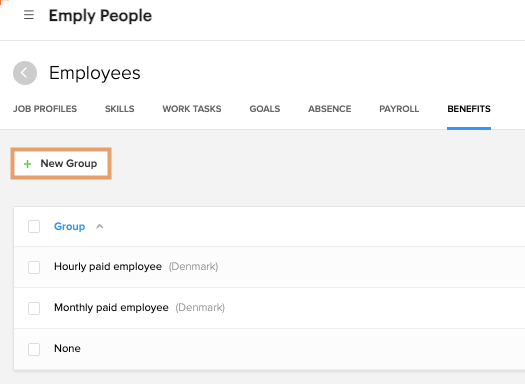Tick the select-all checkbox beside Group header
This screenshot has height=384, width=525.
click(34, 227)
